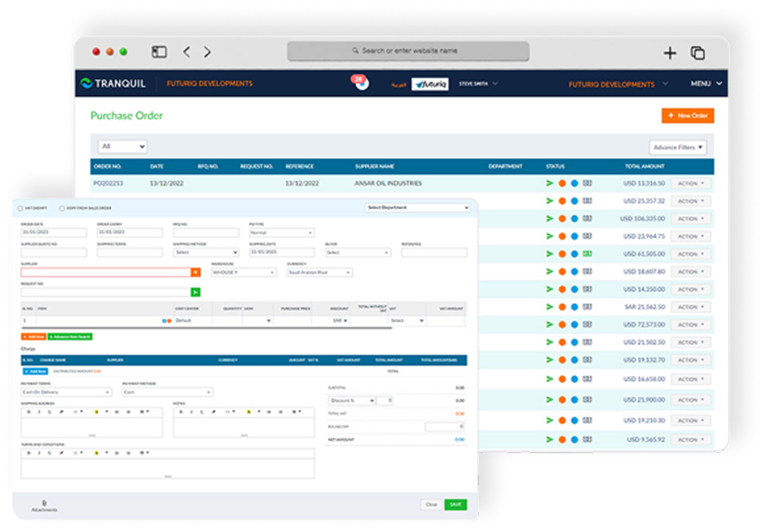This screenshot has width=767, height=532.
Task: Click the Attachments paperclip icon
Action: coord(44,504)
